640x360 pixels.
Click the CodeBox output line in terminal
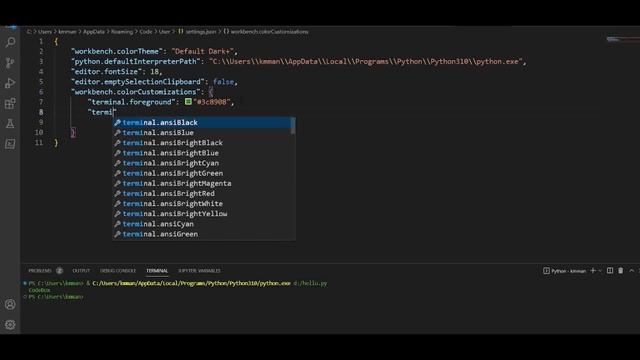click(x=39, y=290)
